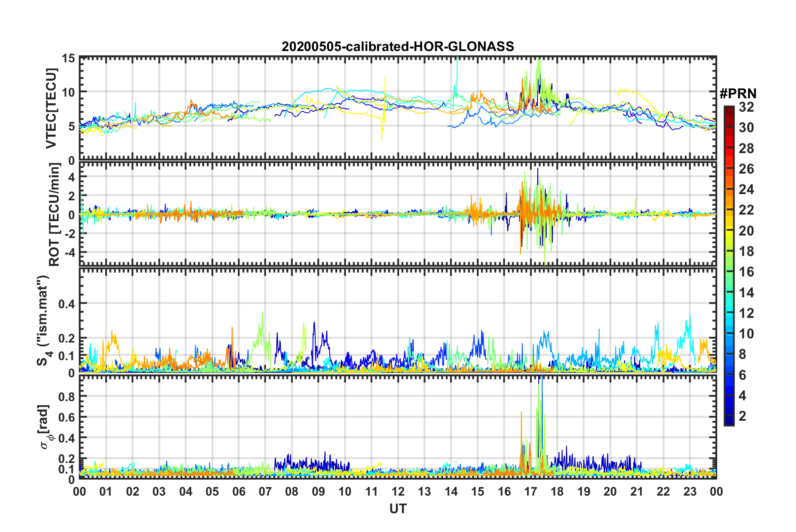This screenshot has height=532, width=796.
Task: Click the -2 tick on the ROT axis
Action: point(69,234)
